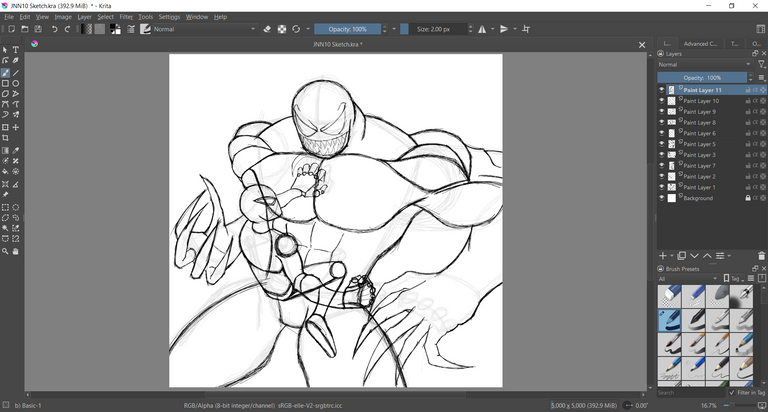Toggle eraser mode in toolbar

(x=267, y=29)
